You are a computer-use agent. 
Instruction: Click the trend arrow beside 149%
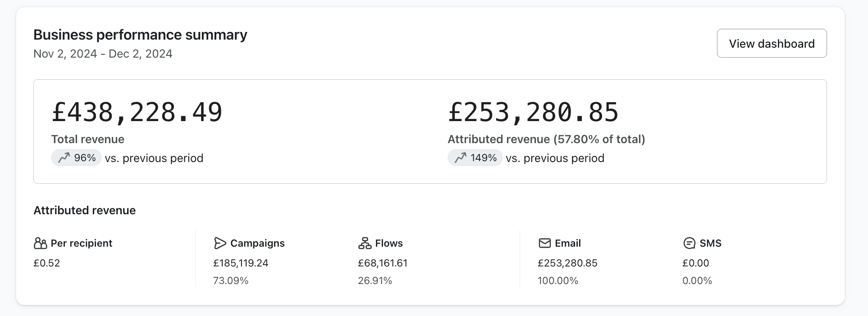coord(460,158)
